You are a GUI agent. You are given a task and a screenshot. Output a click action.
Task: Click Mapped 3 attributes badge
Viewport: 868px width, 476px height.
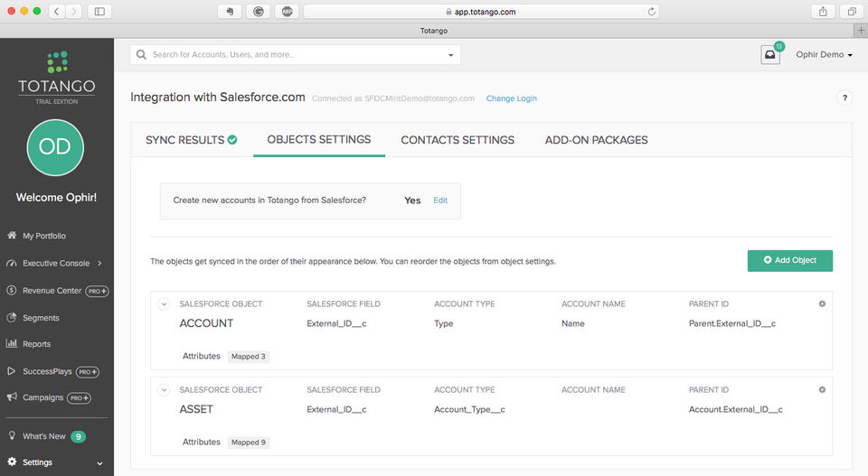(x=248, y=356)
